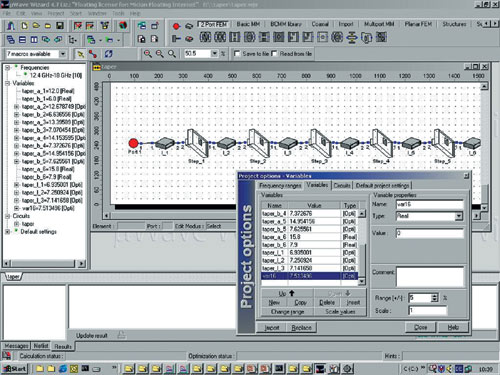Screen dimensions: 500x375
Task: Click the Step_1 waveguide step element
Action: point(197,143)
